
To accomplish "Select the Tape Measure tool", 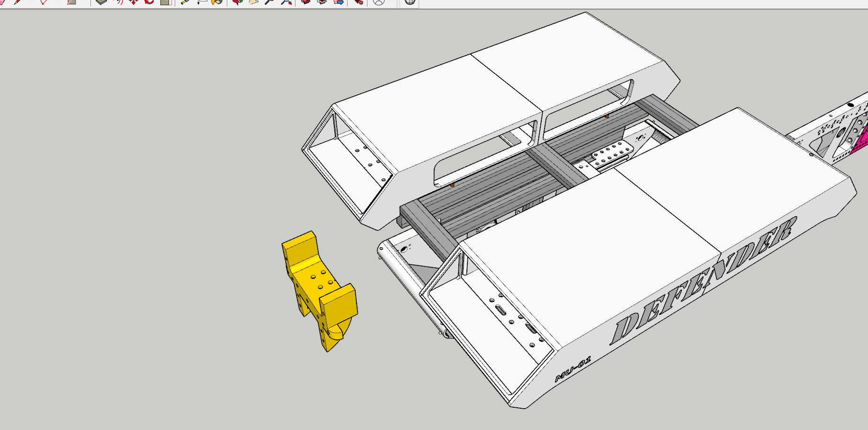I will click(x=185, y=1).
